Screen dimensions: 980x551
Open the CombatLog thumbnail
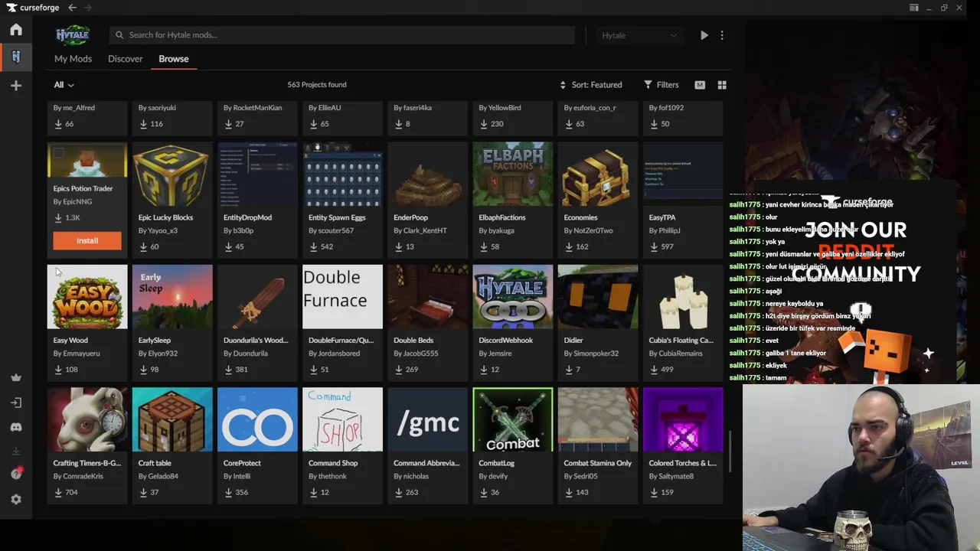click(513, 419)
